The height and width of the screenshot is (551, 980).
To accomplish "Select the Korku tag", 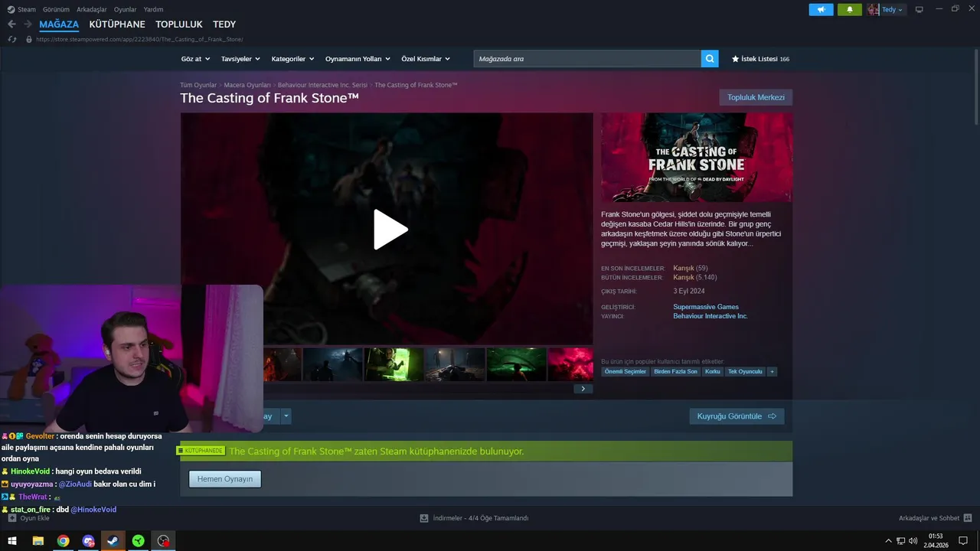I will [x=713, y=371].
